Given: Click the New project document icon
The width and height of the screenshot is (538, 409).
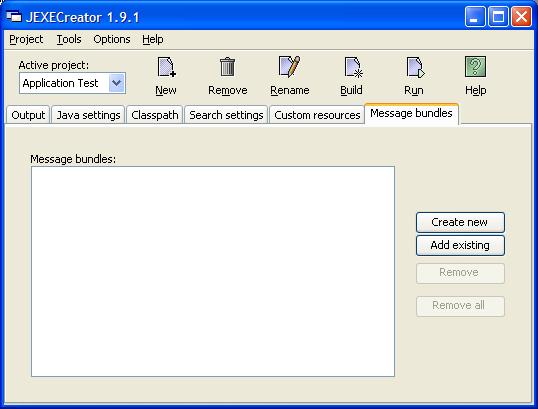Looking at the screenshot, I should tap(166, 67).
